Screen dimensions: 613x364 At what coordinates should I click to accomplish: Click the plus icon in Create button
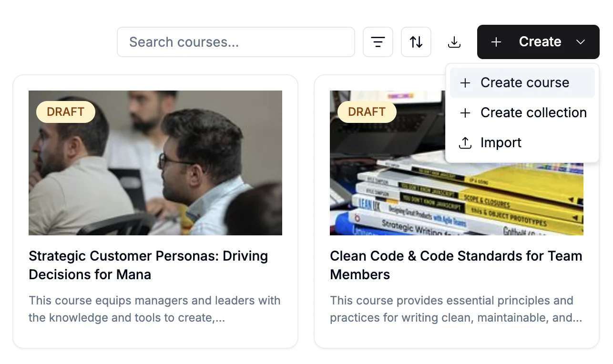(496, 42)
